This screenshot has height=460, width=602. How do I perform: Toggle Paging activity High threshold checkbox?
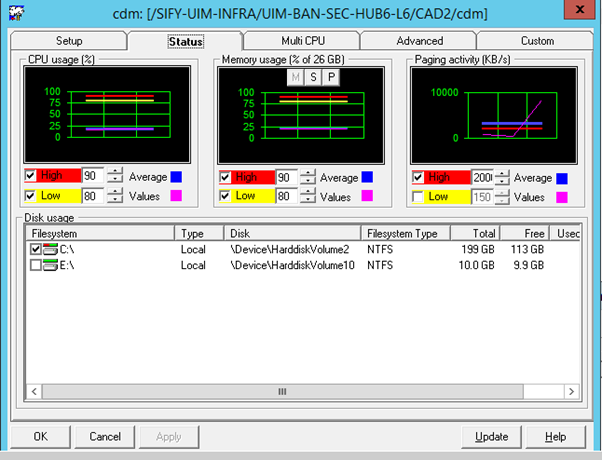coord(418,177)
